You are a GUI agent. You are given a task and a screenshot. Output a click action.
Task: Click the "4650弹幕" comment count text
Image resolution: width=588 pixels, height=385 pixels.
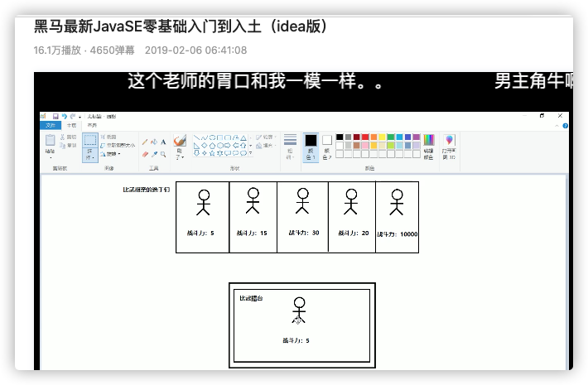[112, 51]
